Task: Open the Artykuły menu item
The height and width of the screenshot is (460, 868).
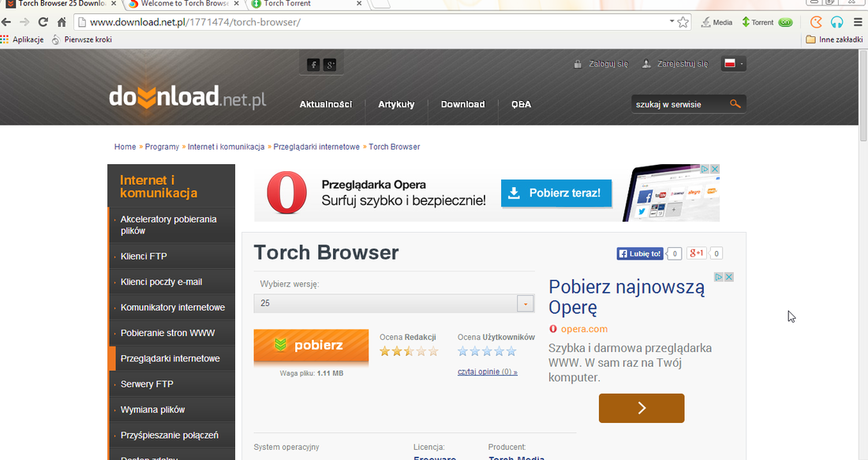Action: [396, 104]
